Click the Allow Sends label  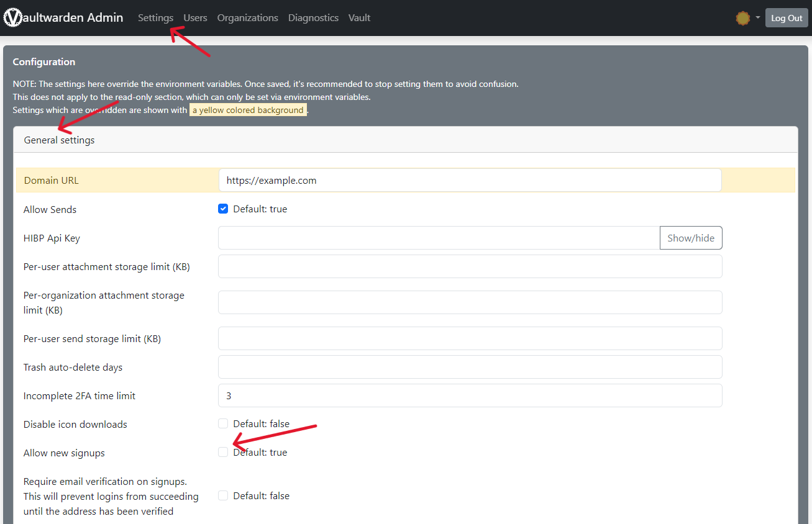[x=50, y=210]
